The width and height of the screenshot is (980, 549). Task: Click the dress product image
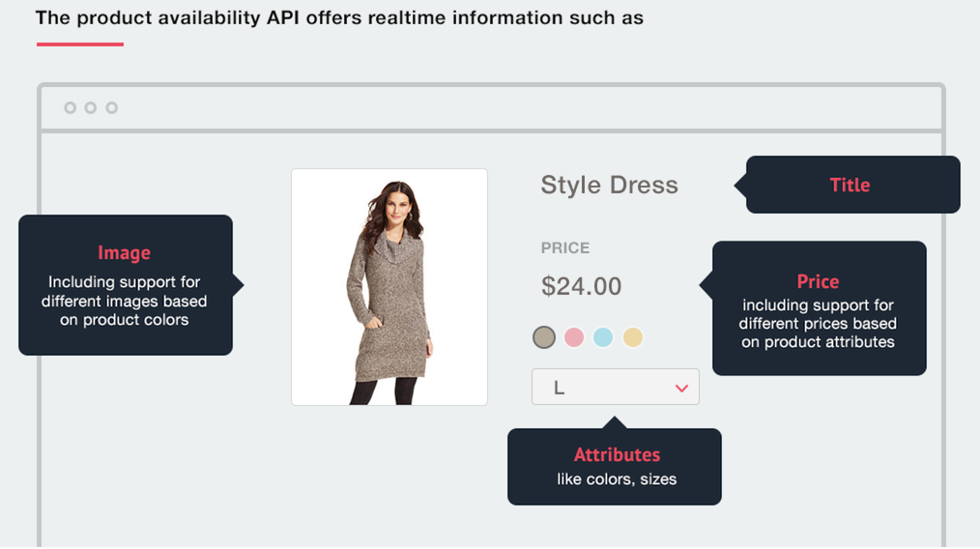pos(389,287)
